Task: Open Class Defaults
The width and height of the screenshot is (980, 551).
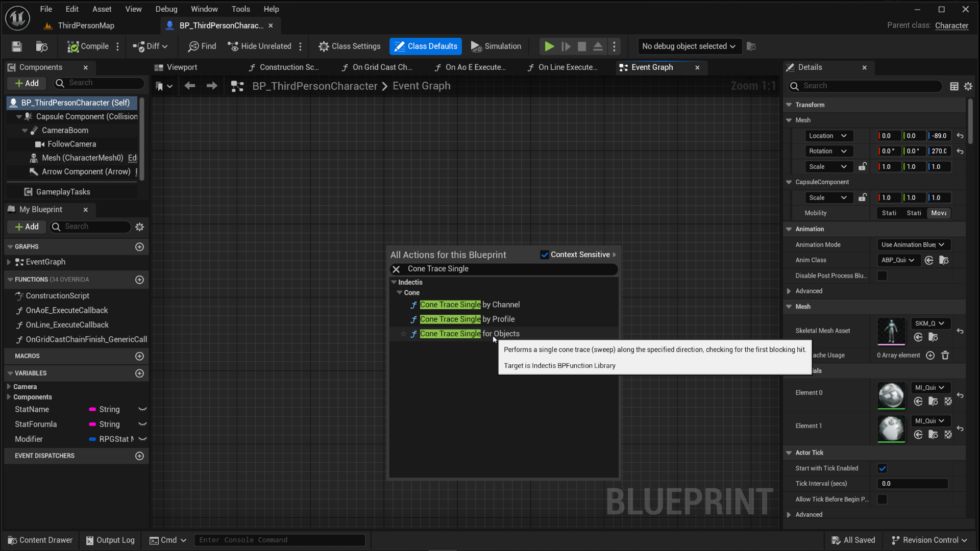Action: 426,46
